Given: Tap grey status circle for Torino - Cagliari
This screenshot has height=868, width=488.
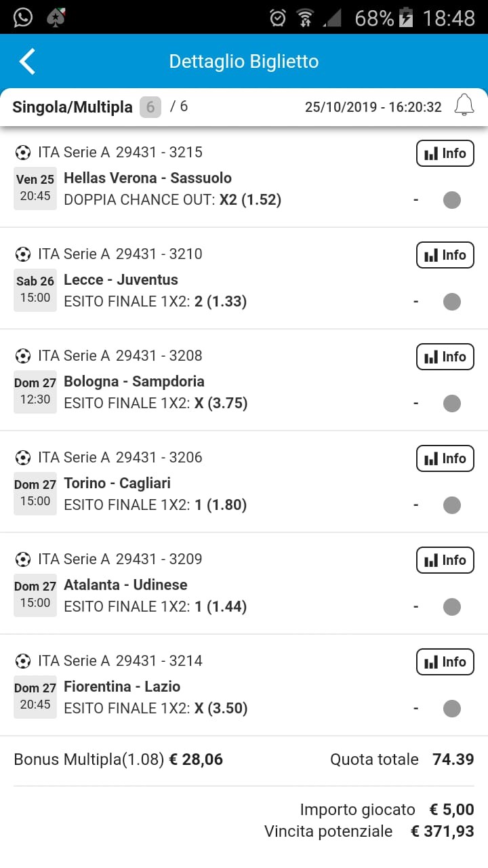Looking at the screenshot, I should (452, 505).
